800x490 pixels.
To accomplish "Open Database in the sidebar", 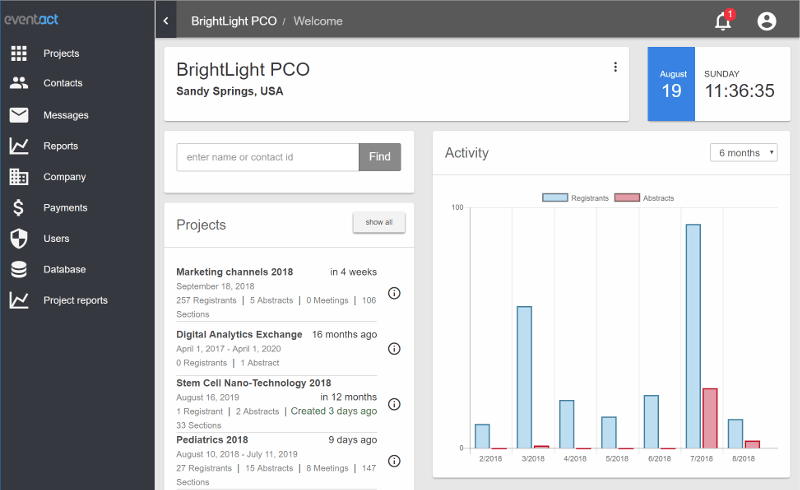I will tap(65, 270).
